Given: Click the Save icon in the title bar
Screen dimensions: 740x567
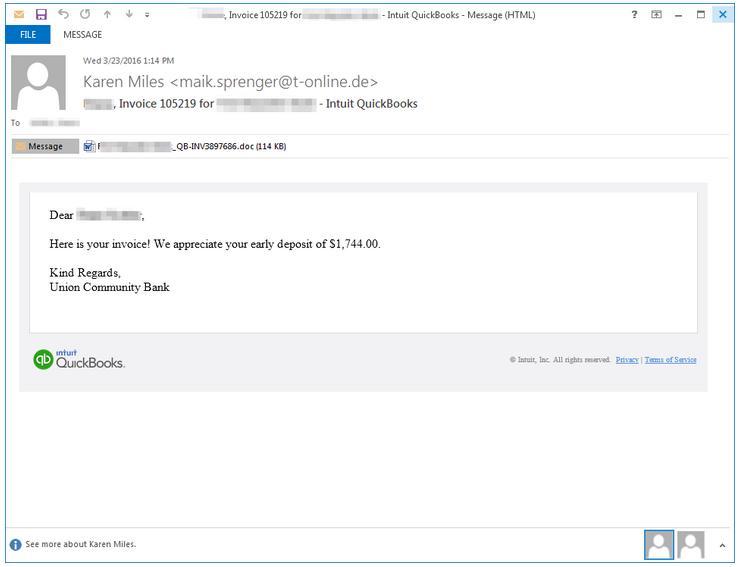Looking at the screenshot, I should 41,15.
